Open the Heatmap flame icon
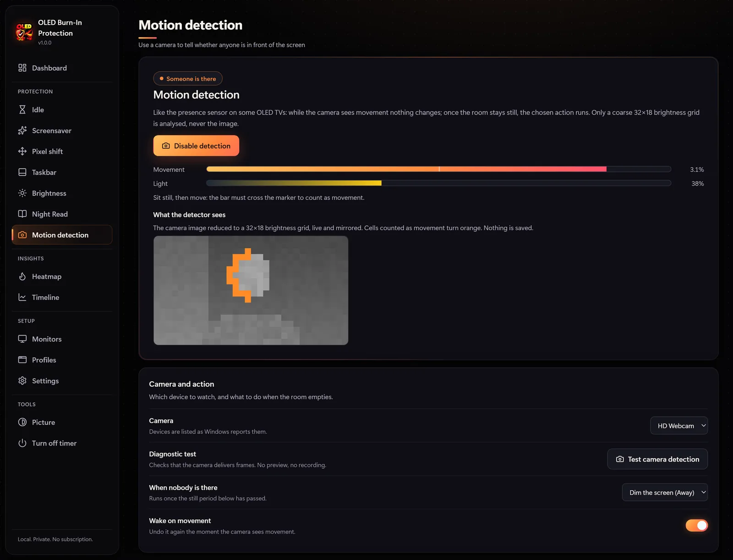733x560 pixels. coord(22,276)
